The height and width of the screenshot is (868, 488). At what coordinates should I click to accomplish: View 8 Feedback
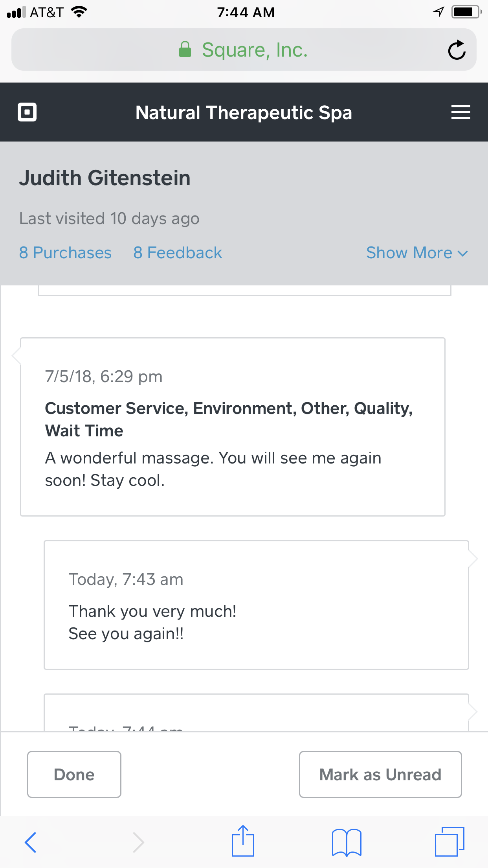178,253
